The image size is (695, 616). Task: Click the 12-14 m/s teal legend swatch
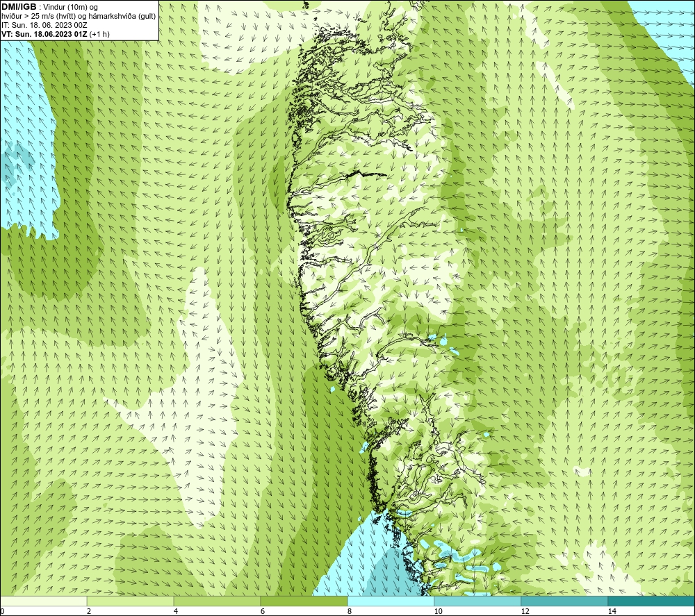pyautogui.click(x=564, y=601)
